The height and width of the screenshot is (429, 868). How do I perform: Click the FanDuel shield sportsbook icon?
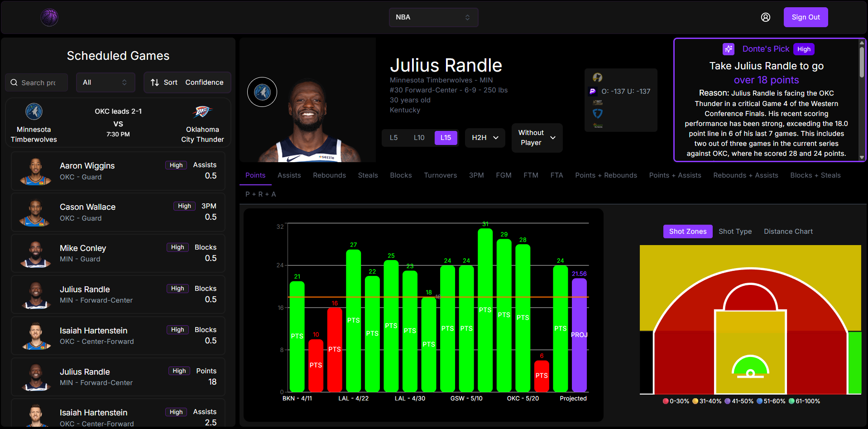598,113
